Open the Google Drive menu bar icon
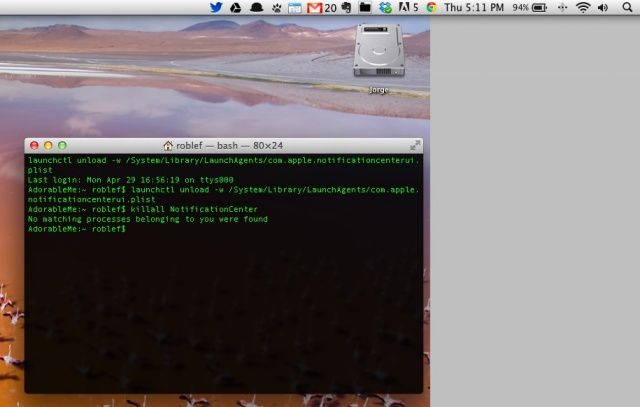Viewport: 640px width, 407px height. [236, 7]
